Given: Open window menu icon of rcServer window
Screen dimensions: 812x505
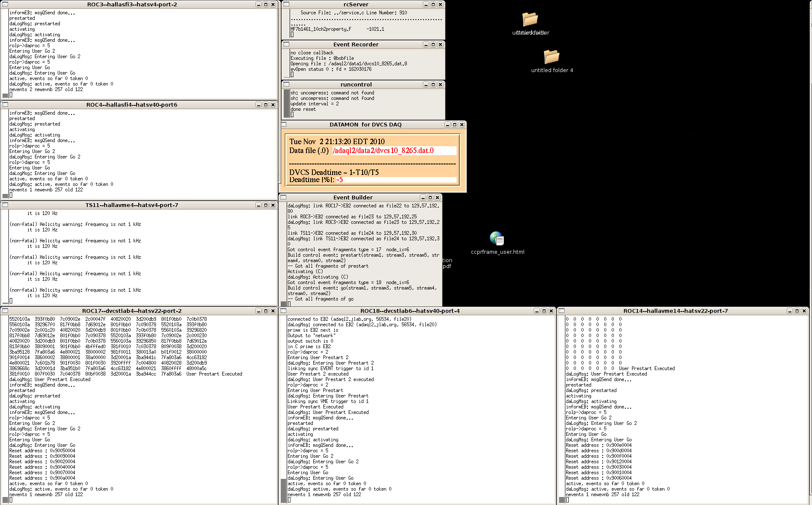Looking at the screenshot, I should [x=286, y=4].
